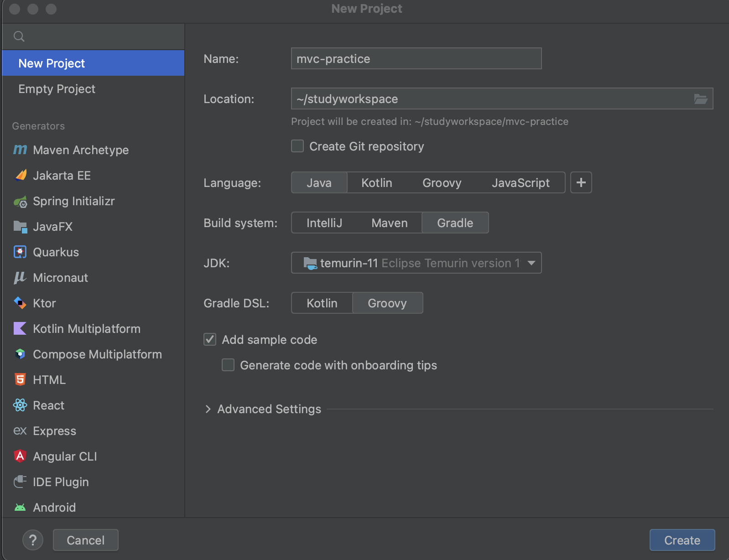Click the Compose Multiplatform hexagon icon
The image size is (729, 560).
[20, 354]
